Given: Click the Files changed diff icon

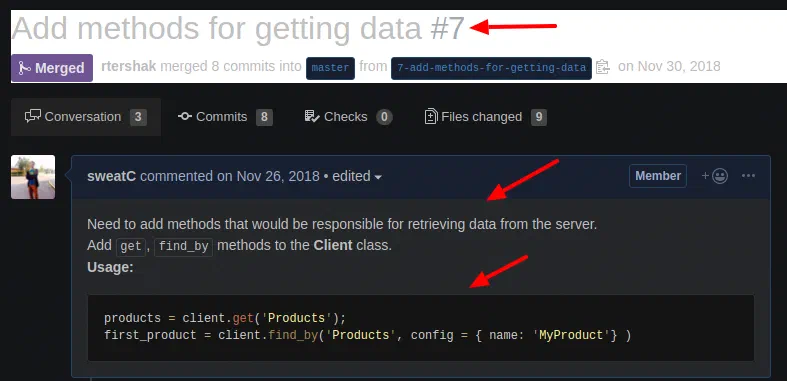Looking at the screenshot, I should (431, 116).
